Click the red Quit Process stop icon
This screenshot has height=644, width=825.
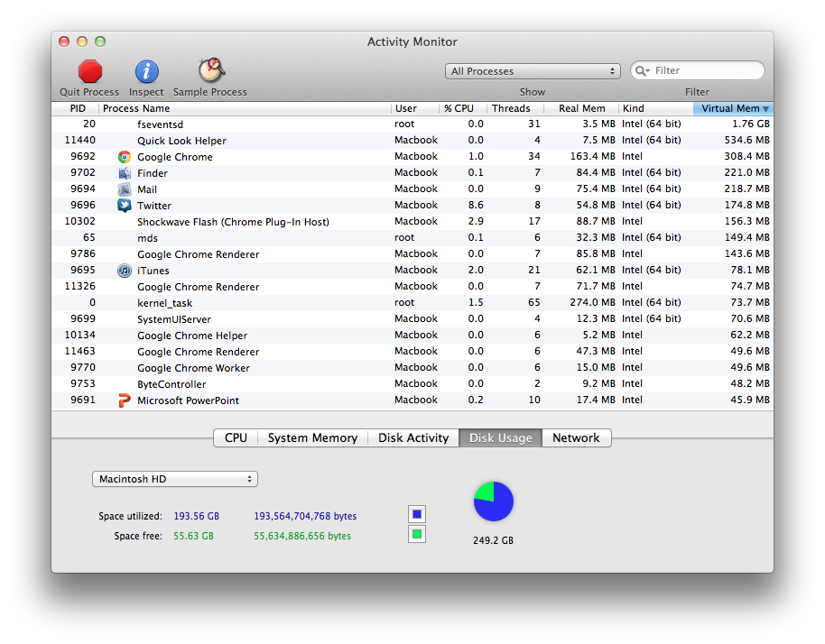point(90,71)
